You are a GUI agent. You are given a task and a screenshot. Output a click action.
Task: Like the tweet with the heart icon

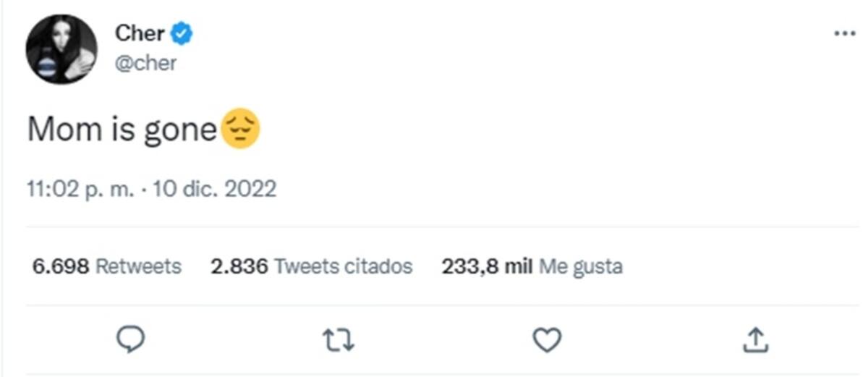pos(547,339)
